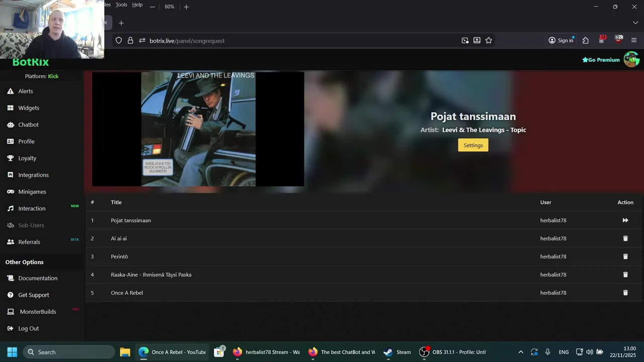
Task: Switch to herbalist78 Stream Firefox window
Action: 266,352
